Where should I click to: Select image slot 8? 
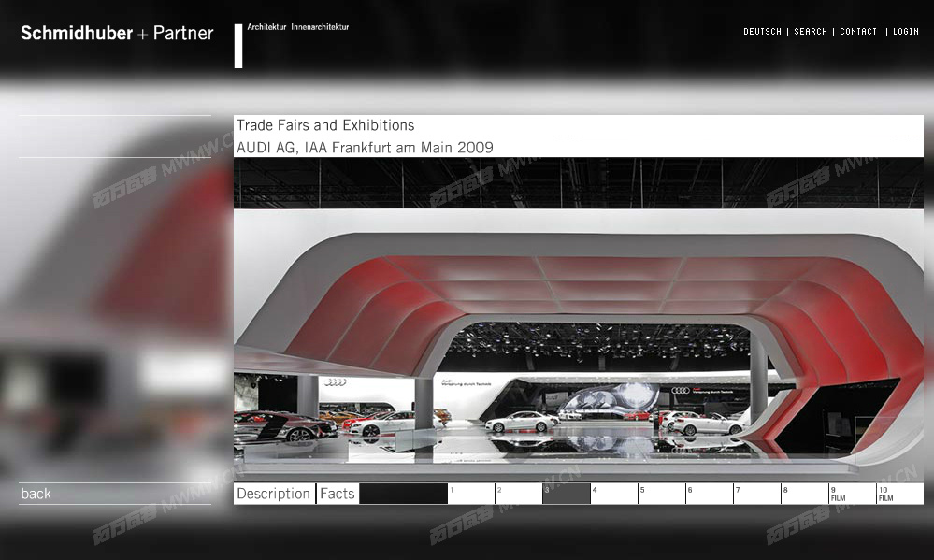(x=805, y=494)
